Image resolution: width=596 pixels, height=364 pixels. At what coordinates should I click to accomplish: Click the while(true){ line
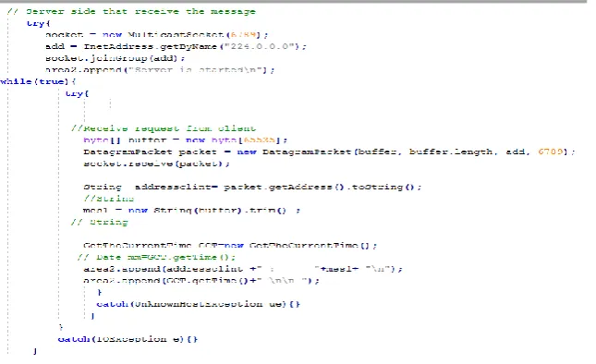tap(38, 81)
